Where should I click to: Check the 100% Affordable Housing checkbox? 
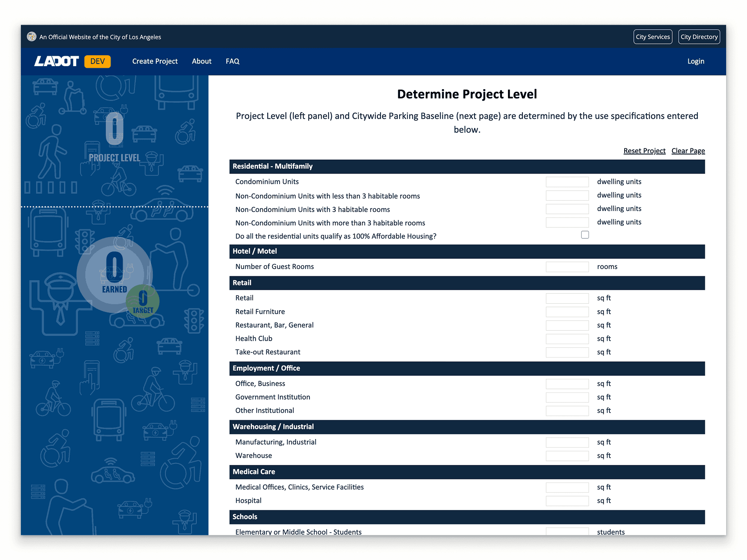[x=585, y=235]
